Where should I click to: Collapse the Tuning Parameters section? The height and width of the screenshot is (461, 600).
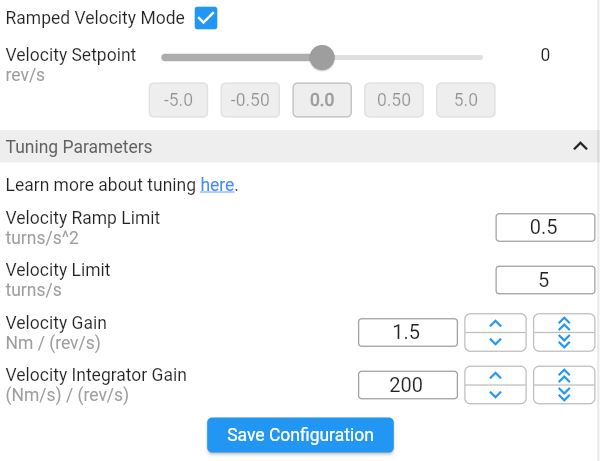coord(580,146)
